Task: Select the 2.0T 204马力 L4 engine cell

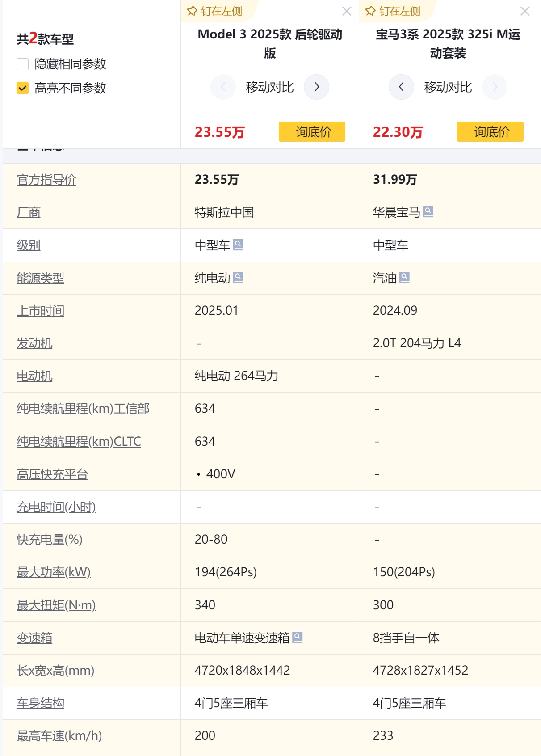Action: coord(448,343)
